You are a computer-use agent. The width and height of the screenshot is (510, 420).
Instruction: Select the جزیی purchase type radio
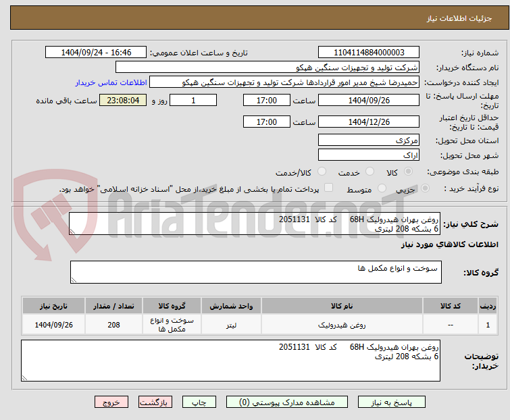point(425,188)
